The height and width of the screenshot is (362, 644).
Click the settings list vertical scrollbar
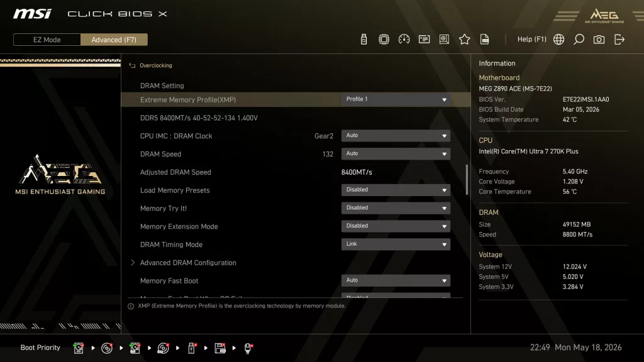pos(467,180)
